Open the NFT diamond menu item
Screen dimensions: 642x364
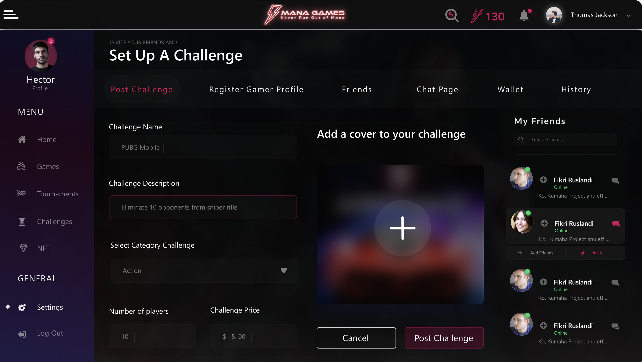point(43,248)
